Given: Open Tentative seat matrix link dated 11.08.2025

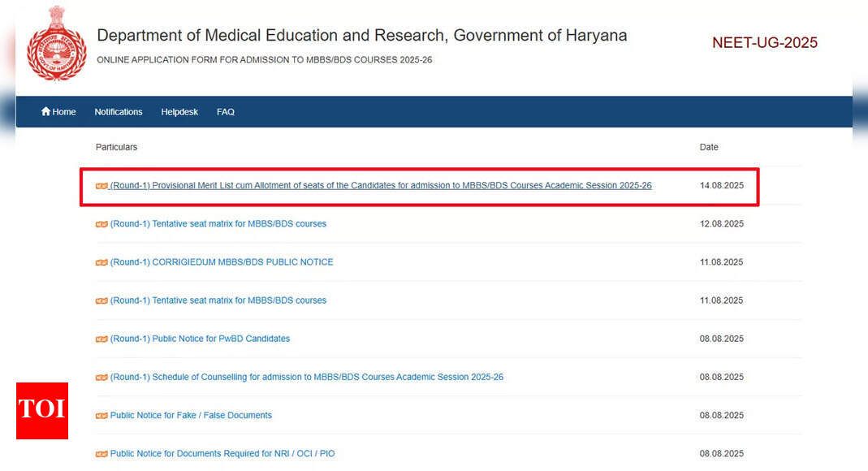Looking at the screenshot, I should click(x=218, y=300).
